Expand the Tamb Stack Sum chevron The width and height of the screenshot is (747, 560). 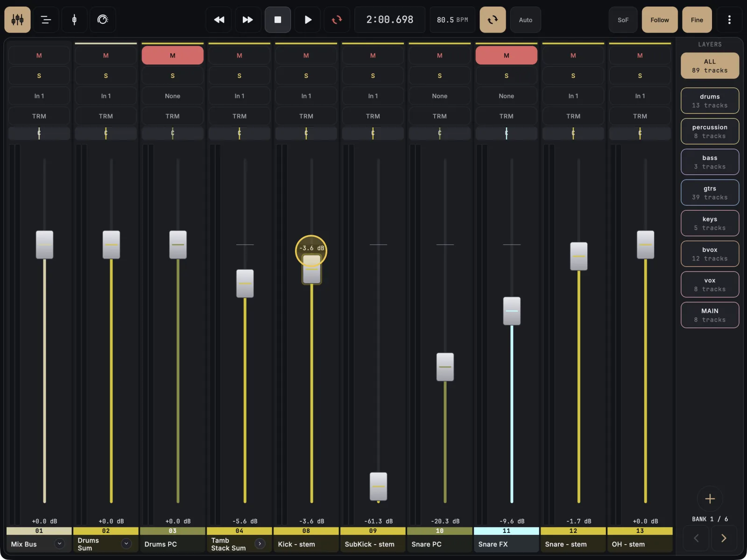coord(260,544)
